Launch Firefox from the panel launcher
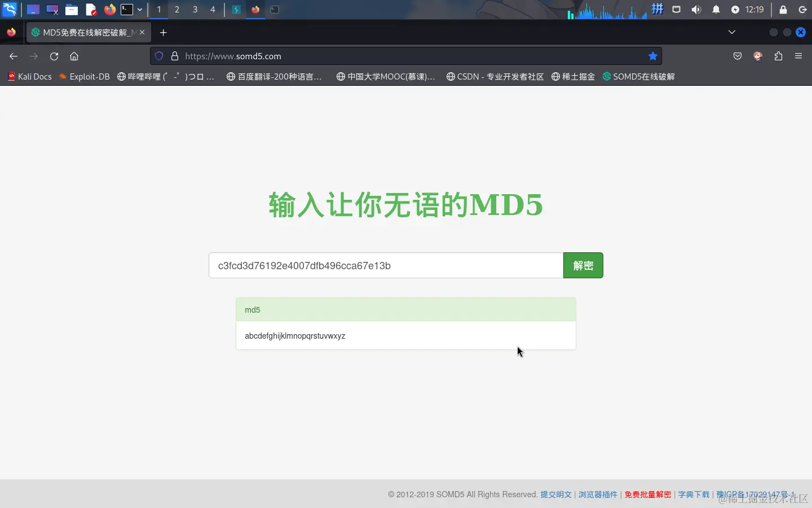This screenshot has height=508, width=812. (110, 10)
